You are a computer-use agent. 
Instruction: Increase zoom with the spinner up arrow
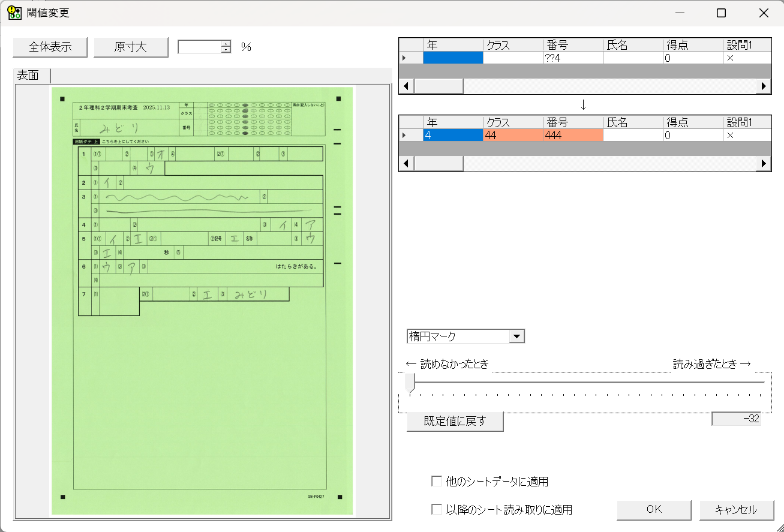[226, 44]
